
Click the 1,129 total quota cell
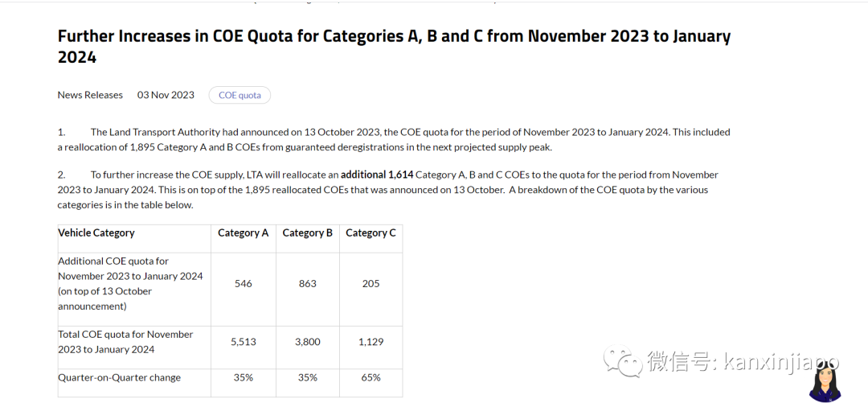pyautogui.click(x=371, y=342)
